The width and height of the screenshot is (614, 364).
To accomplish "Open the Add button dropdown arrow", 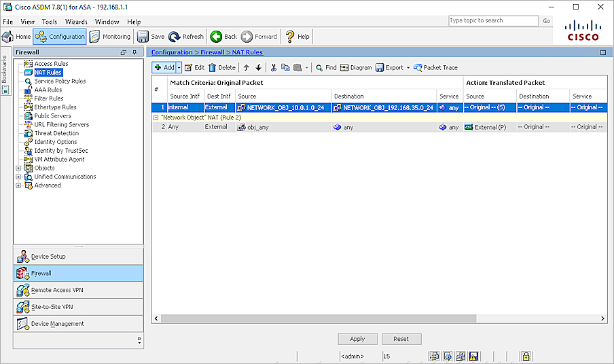I will 179,68.
